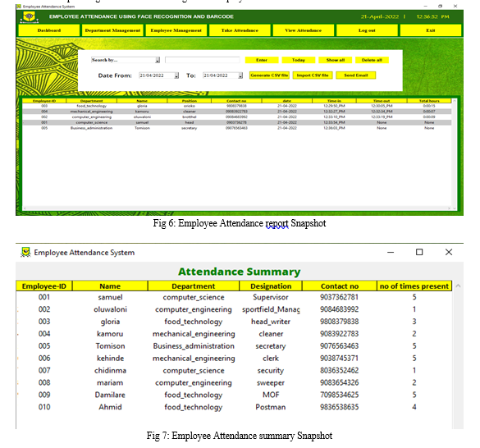Click Designation header in summary table
Viewport: 480px width, 448px height.
271,286
